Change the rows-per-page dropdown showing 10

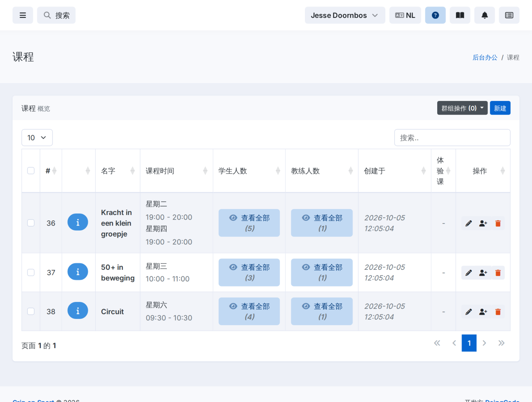[x=37, y=138]
